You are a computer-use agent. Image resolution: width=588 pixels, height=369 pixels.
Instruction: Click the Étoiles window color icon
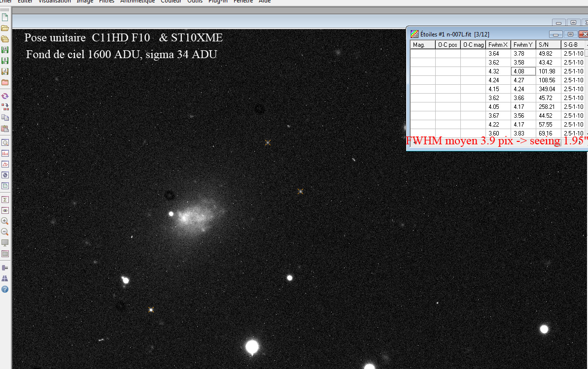click(415, 34)
